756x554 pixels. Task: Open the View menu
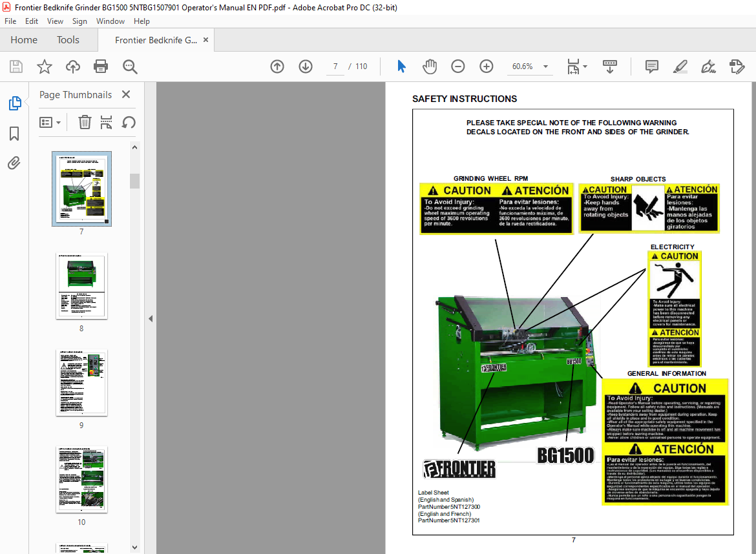pyautogui.click(x=55, y=21)
